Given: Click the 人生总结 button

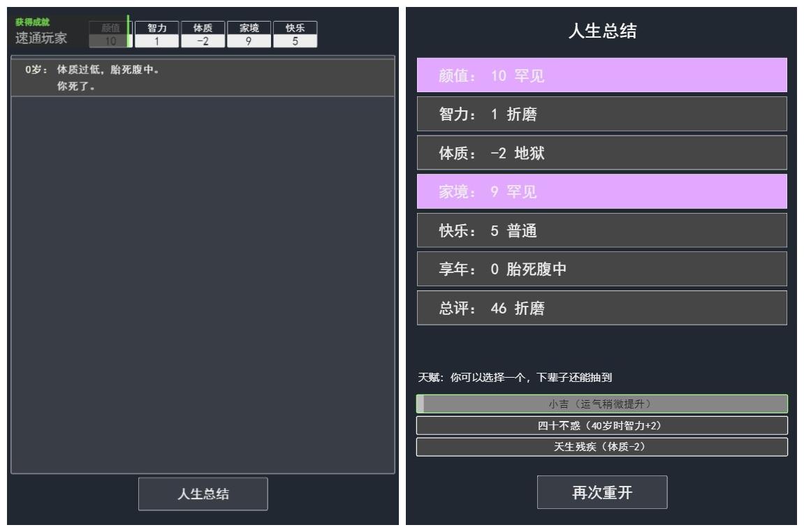Looking at the screenshot, I should pyautogui.click(x=203, y=494).
